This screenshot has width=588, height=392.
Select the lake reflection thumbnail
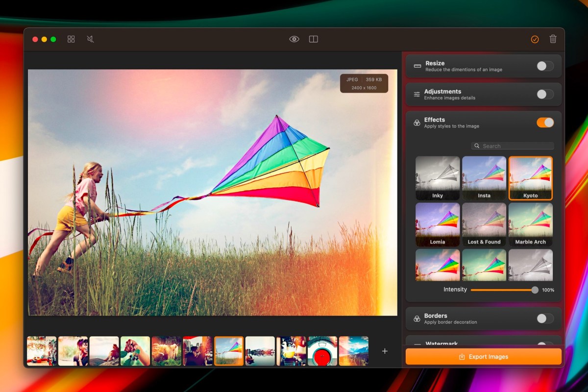click(x=260, y=351)
